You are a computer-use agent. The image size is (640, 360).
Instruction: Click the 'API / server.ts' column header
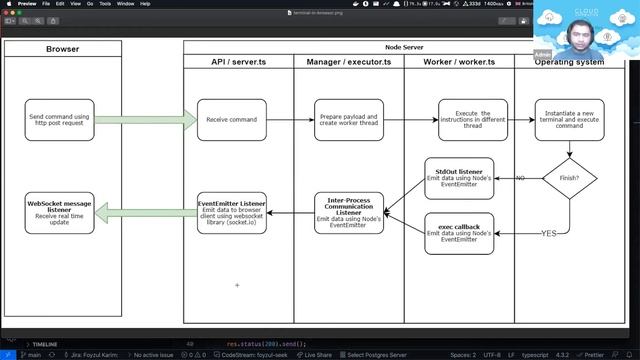coord(239,62)
